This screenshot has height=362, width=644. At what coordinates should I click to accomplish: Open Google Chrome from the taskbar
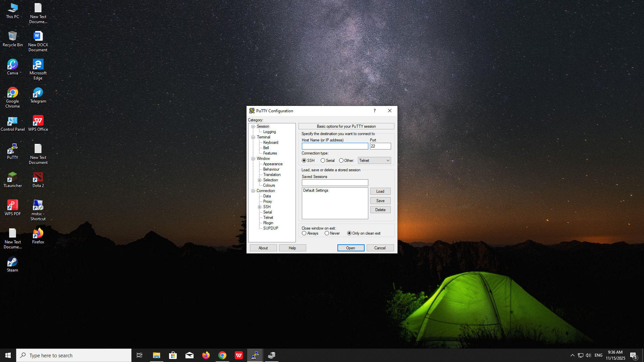click(222, 355)
